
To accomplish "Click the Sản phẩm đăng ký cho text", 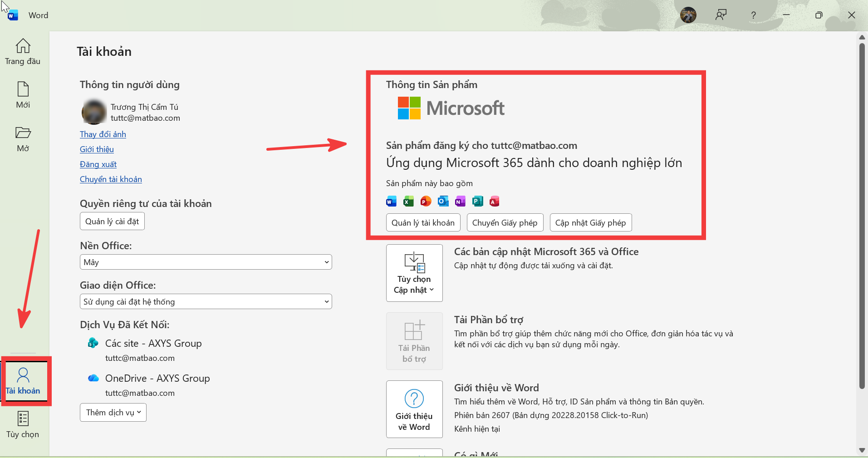I will click(481, 146).
